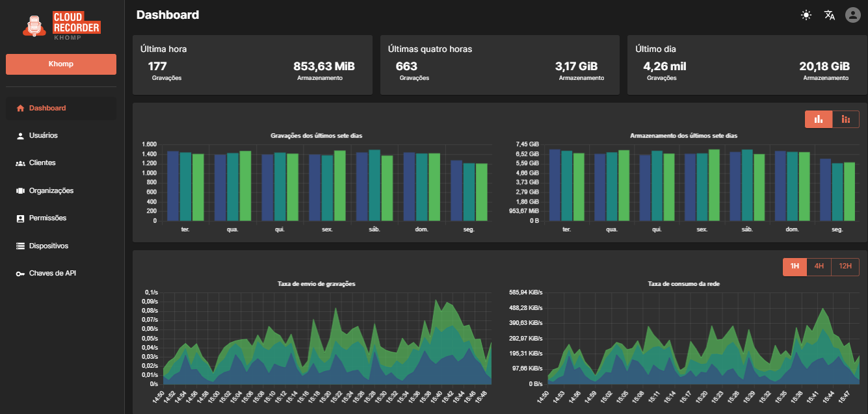Select the 12H time range
Screen dimensions: 868x414
tap(845, 266)
